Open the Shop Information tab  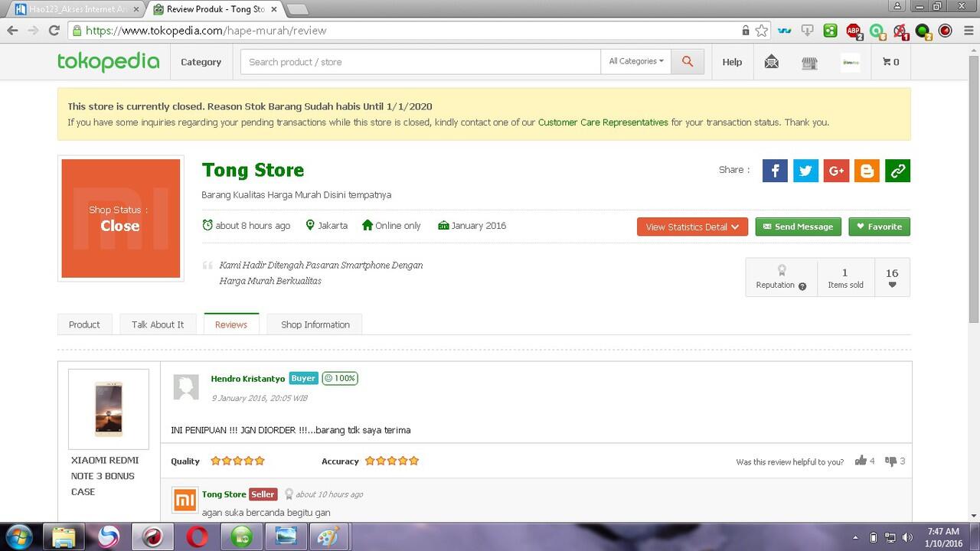tap(315, 324)
